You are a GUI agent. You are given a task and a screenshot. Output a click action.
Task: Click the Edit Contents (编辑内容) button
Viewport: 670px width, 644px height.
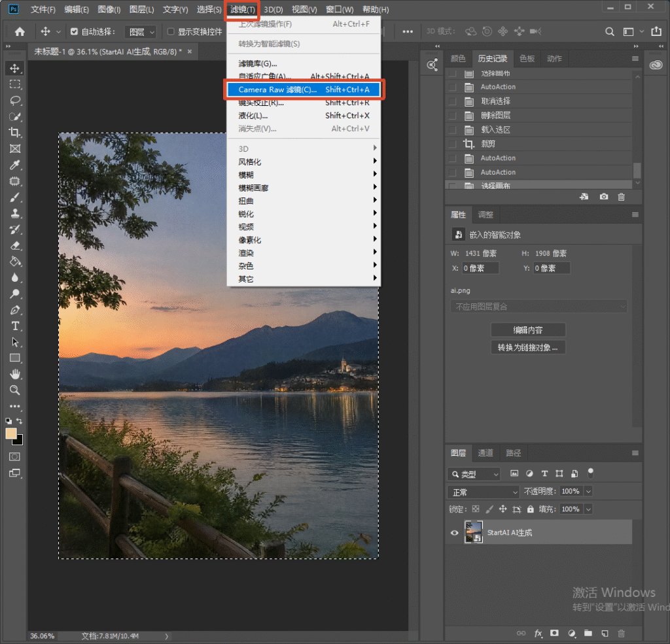[x=528, y=330]
